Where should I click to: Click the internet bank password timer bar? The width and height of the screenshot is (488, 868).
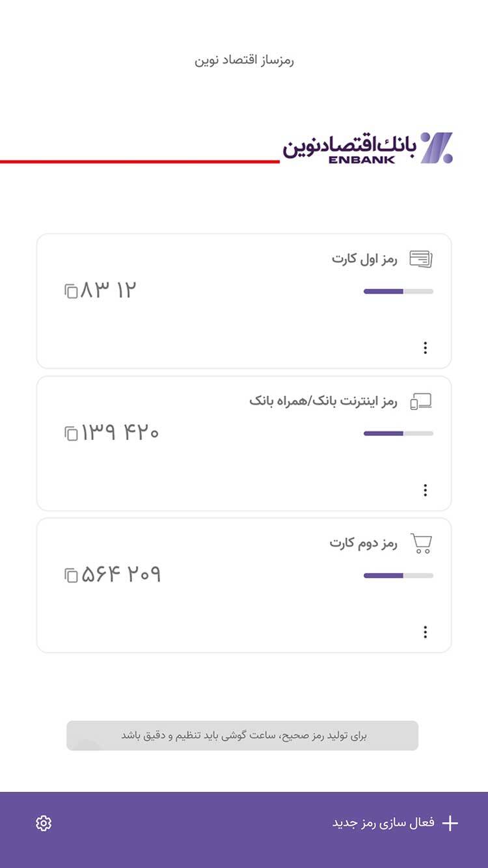point(398,433)
